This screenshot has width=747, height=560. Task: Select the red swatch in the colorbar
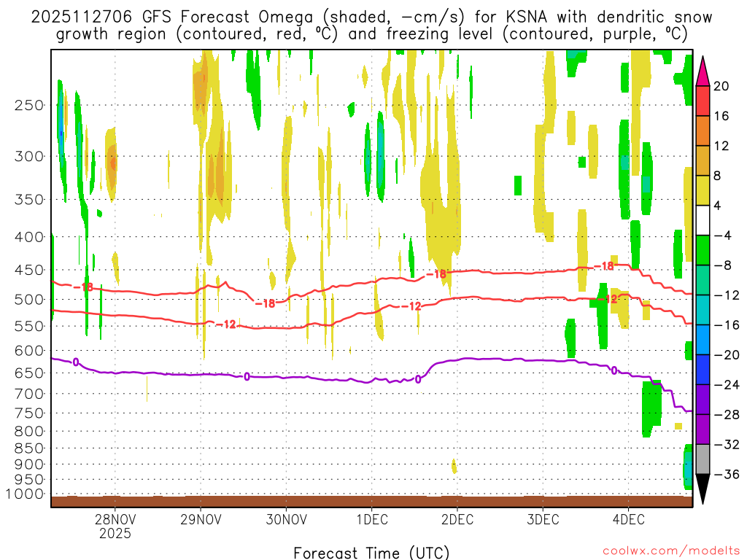703,101
